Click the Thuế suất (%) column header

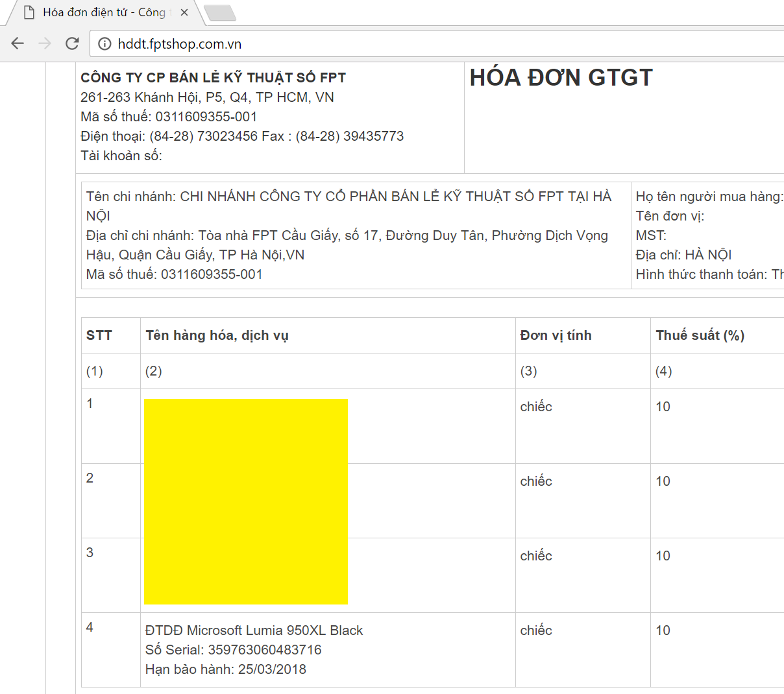click(x=700, y=335)
